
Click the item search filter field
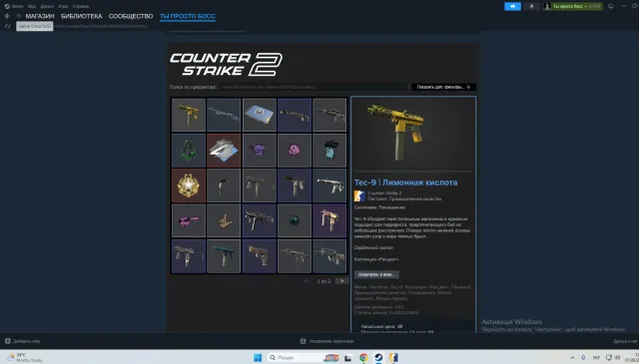pos(314,87)
